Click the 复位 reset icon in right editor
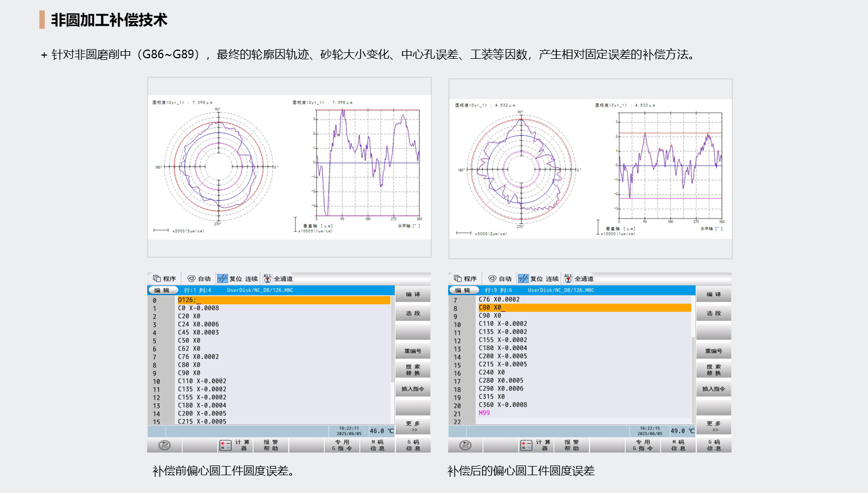Viewport: 868px width, 493px height. click(523, 278)
